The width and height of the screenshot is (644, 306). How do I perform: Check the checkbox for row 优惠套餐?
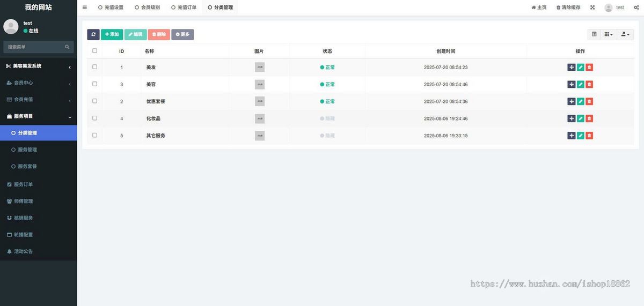click(x=95, y=101)
